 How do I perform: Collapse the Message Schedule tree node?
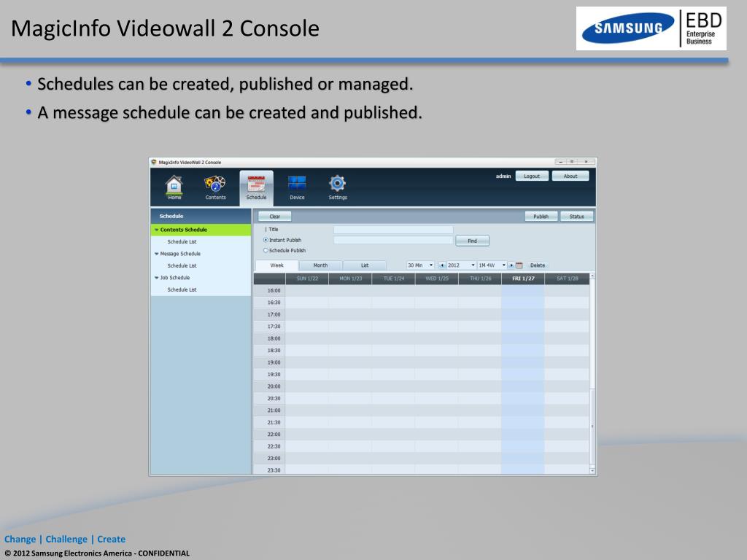(156, 254)
